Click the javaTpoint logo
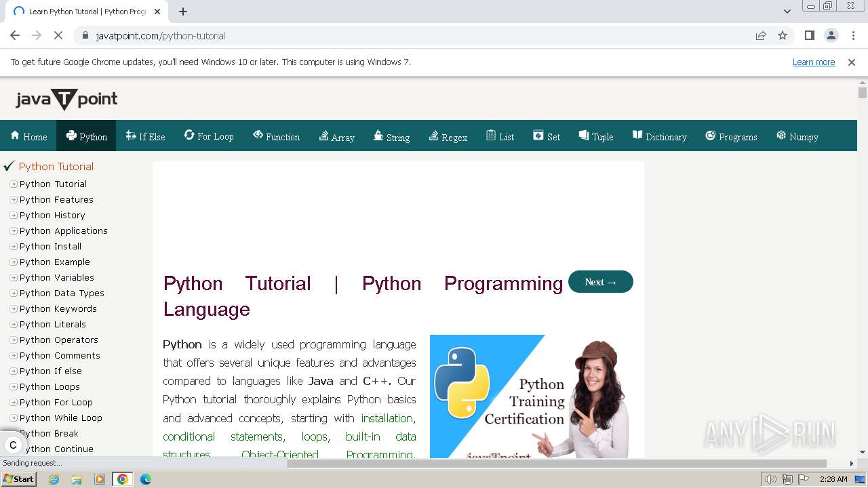868x488 pixels. point(66,100)
